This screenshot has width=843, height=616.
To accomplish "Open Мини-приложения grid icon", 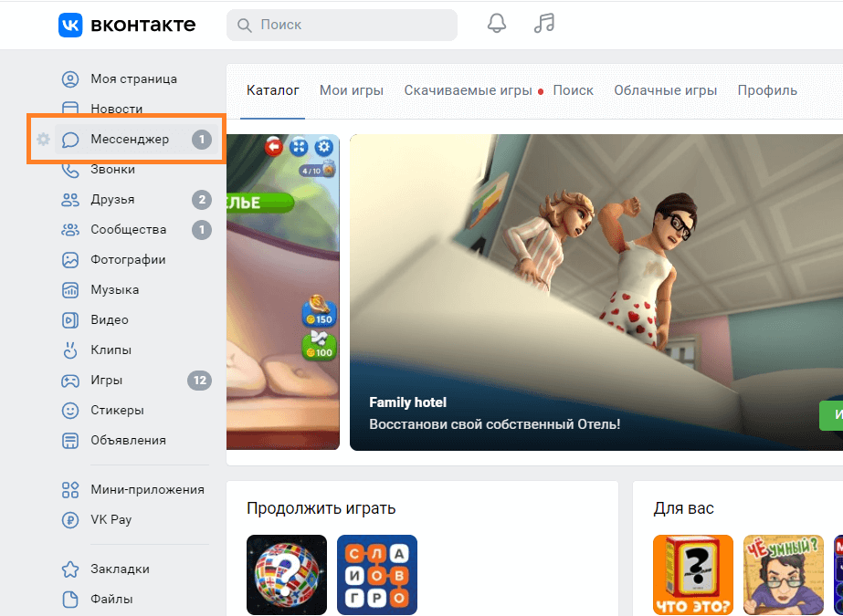I will coord(70,490).
